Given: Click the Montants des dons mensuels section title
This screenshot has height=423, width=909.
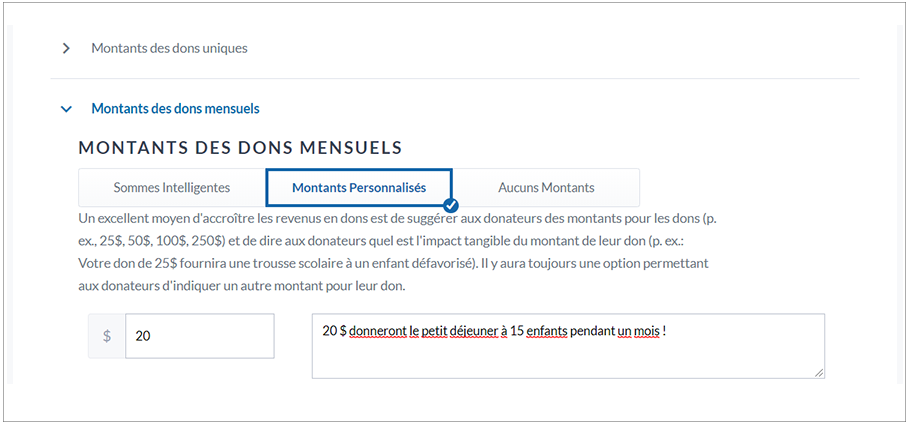Looking at the screenshot, I should click(175, 108).
